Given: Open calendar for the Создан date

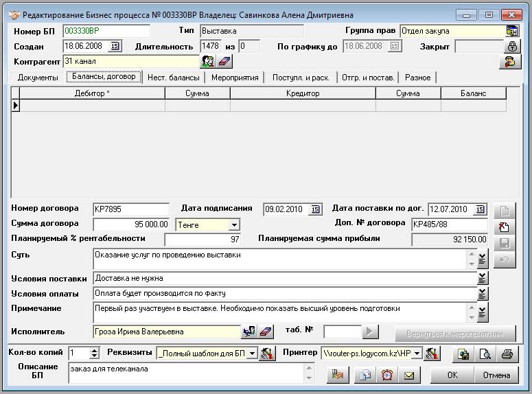Looking at the screenshot, I should click(115, 46).
